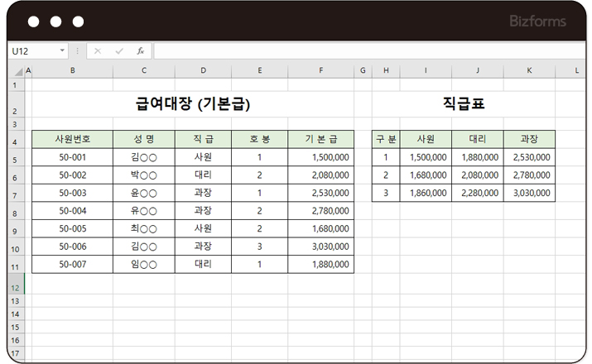Click cell with 50-004
The image size is (592, 364).
[x=73, y=210]
